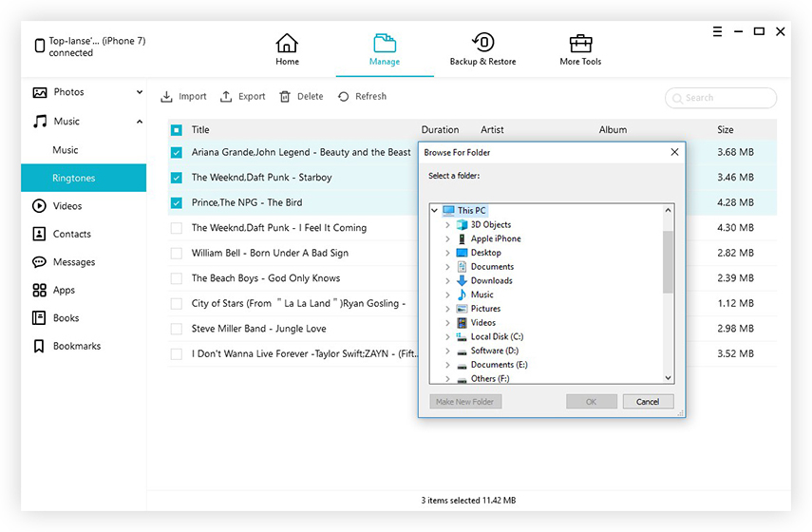Open the Home tab icon

tap(287, 44)
